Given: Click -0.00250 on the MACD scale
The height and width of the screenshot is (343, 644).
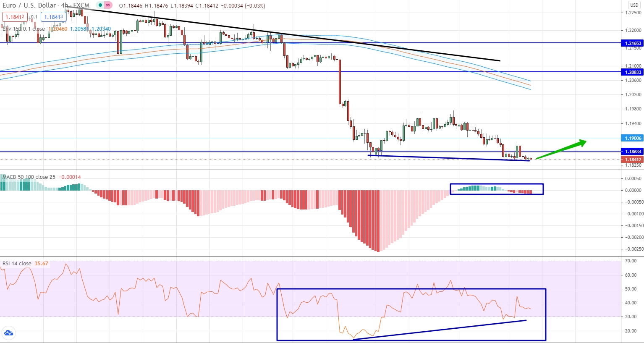Looking at the screenshot, I should point(634,249).
